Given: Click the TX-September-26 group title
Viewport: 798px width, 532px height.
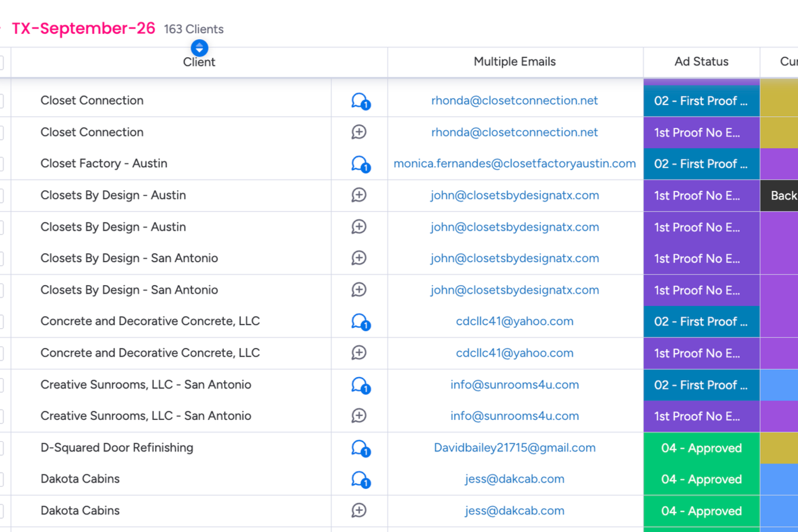Looking at the screenshot, I should 84,29.
